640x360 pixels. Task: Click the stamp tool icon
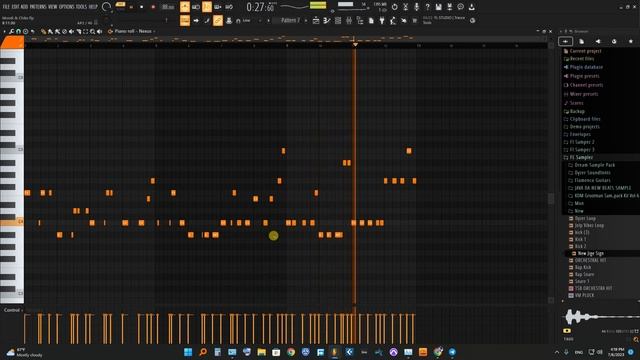point(229,20)
